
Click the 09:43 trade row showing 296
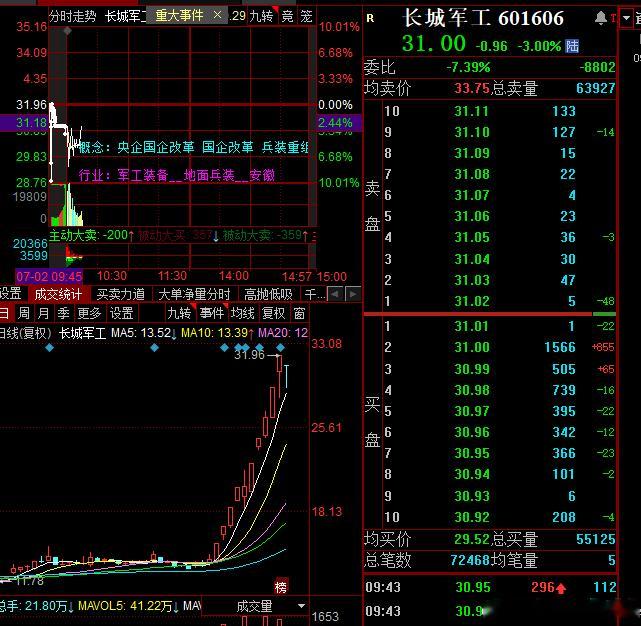tap(491, 588)
